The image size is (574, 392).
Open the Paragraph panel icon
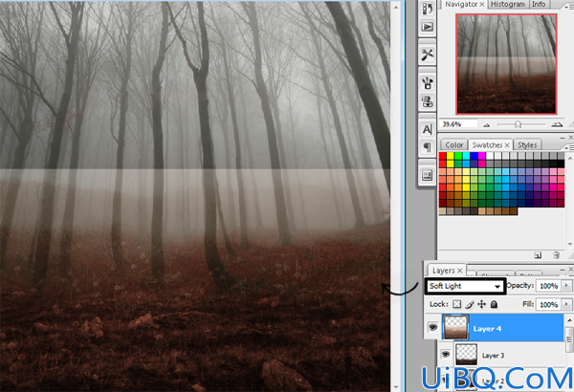click(428, 147)
